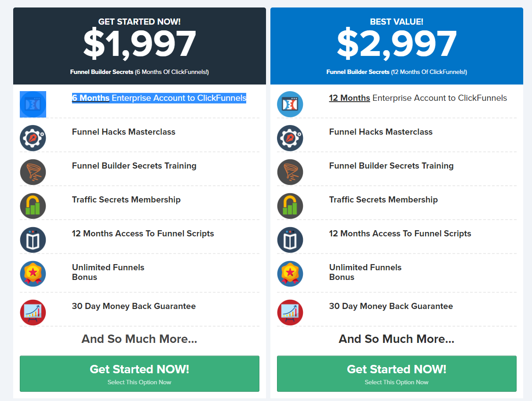
Task: Click Funnel Hacks Masterclass gear icon, left plan
Action: pos(33,138)
